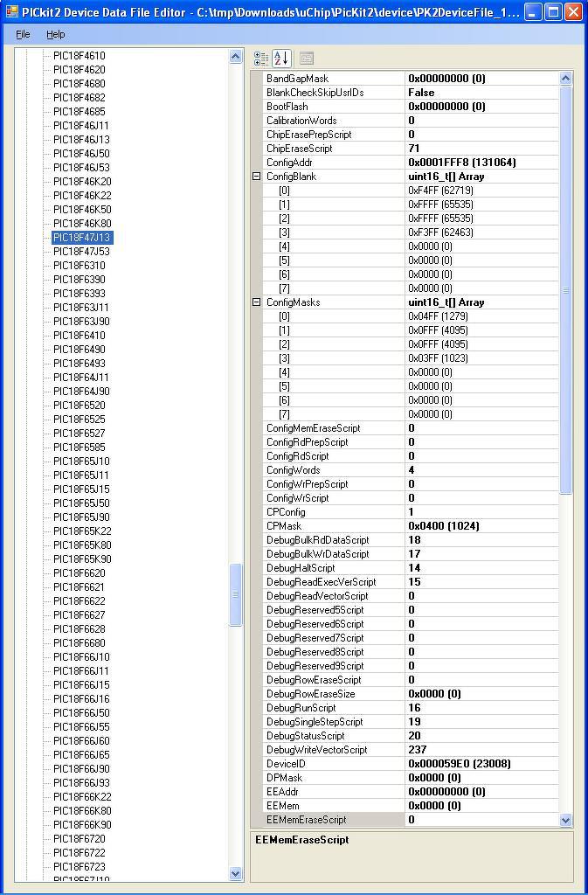This screenshot has width=588, height=895.
Task: Select device PIC18F65K22
Action: [82, 531]
